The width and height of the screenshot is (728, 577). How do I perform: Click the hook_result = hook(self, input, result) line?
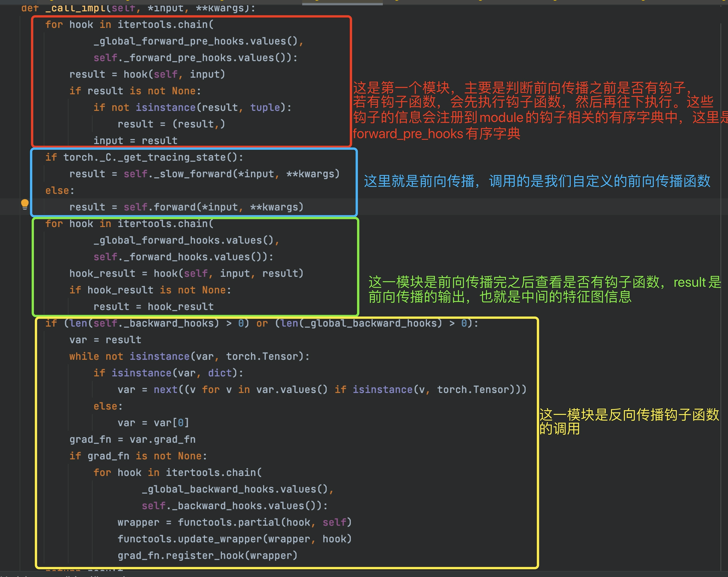pos(186,273)
